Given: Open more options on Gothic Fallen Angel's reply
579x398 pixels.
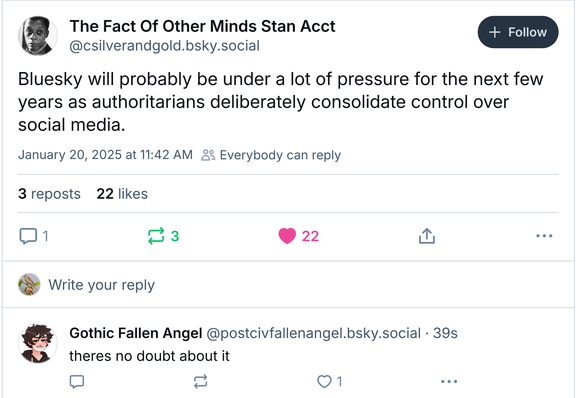Looking at the screenshot, I should tap(449, 381).
